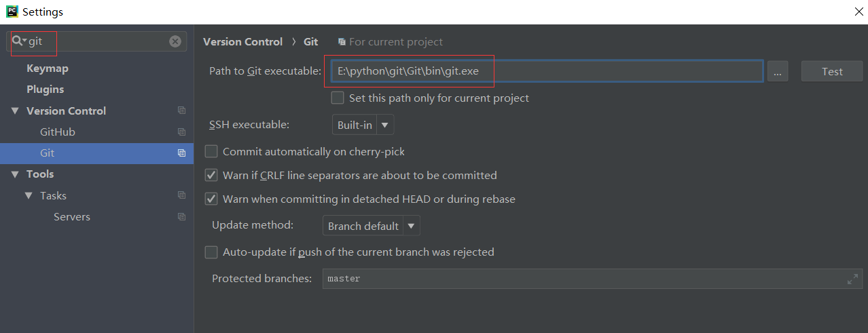Open the Plugins settings page
The width and height of the screenshot is (868, 333).
click(x=46, y=90)
